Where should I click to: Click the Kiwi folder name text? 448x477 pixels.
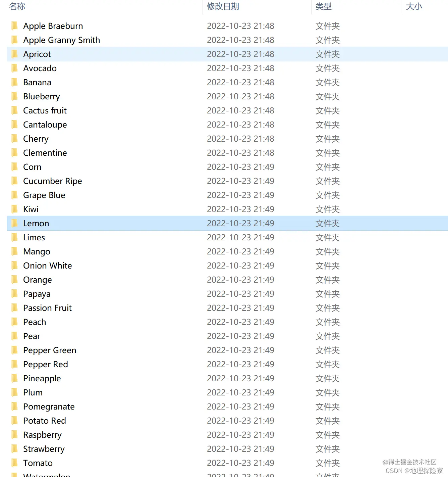point(31,209)
